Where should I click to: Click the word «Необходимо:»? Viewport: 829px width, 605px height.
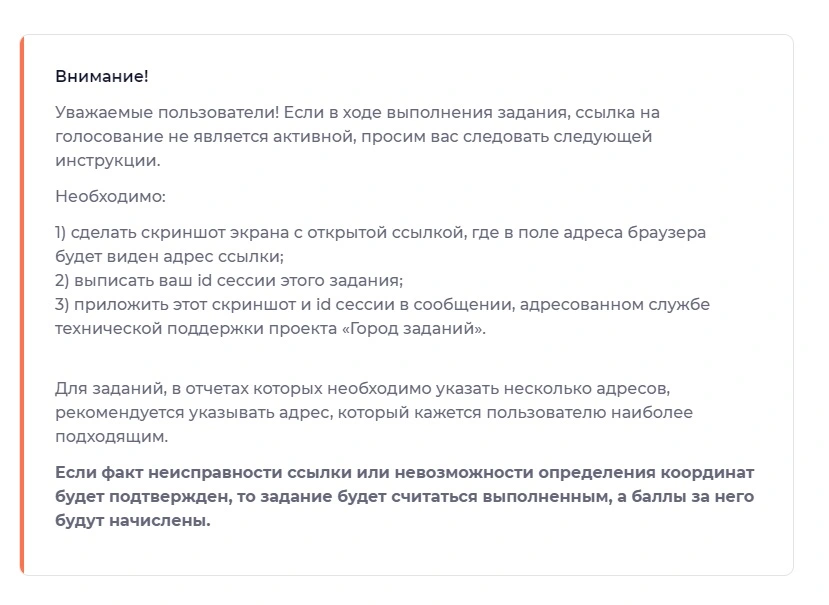tap(110, 197)
